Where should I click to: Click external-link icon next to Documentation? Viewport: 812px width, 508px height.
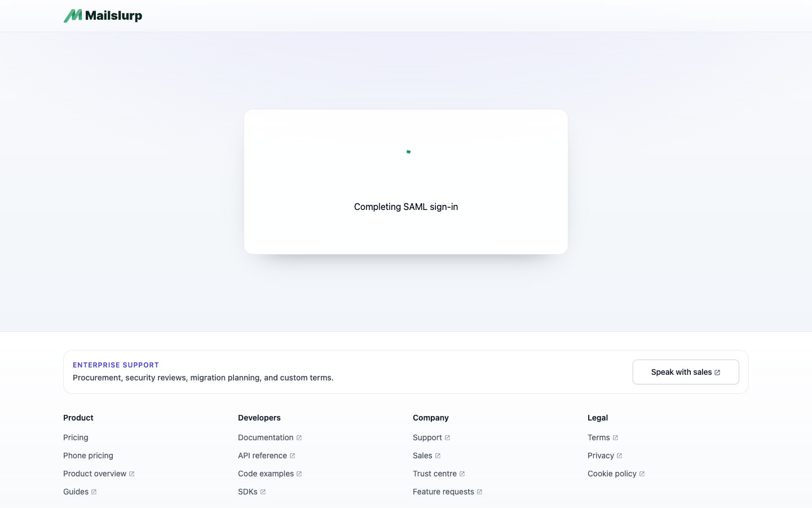[299, 438]
